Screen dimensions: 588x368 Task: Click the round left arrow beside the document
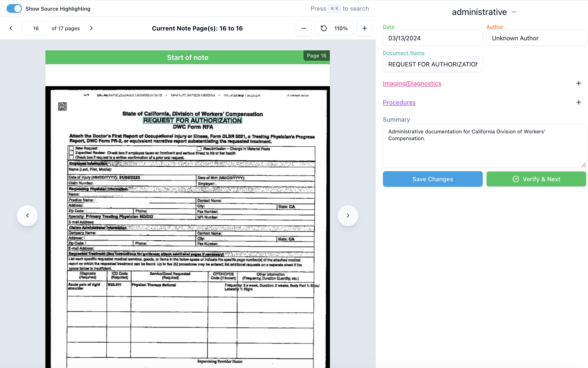(x=27, y=216)
